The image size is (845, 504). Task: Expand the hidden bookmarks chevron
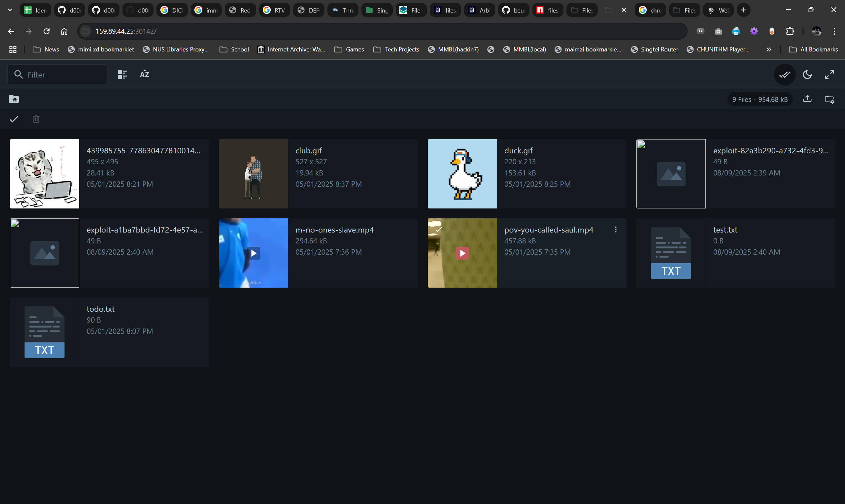pyautogui.click(x=769, y=49)
